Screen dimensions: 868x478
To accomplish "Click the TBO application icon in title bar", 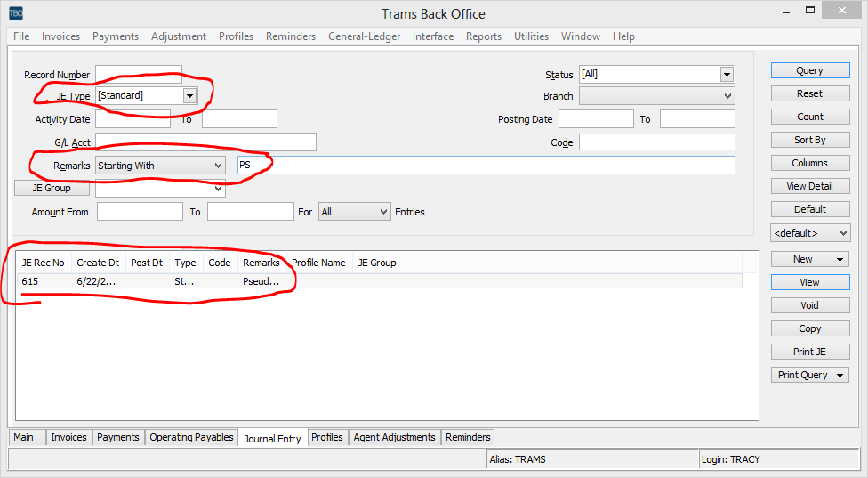I will (16, 13).
